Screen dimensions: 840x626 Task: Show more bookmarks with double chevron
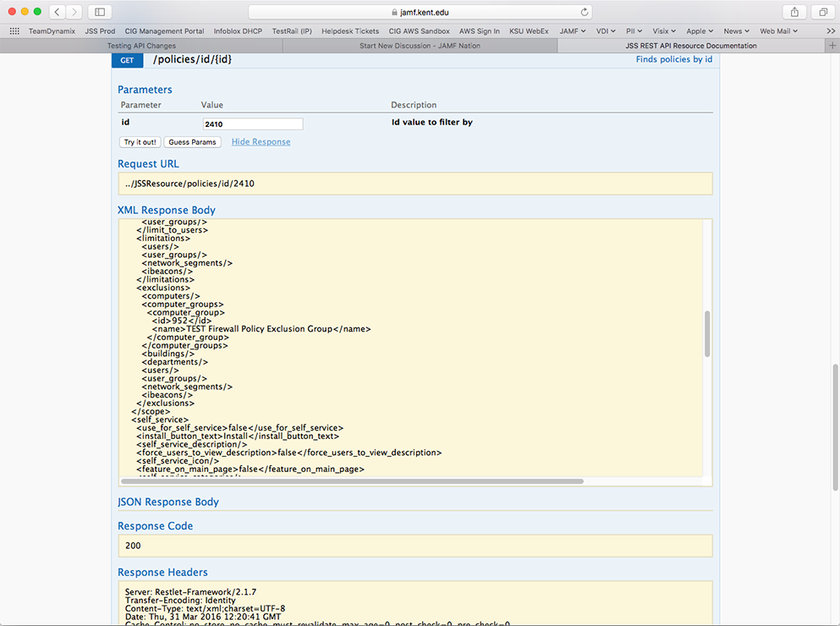click(831, 31)
